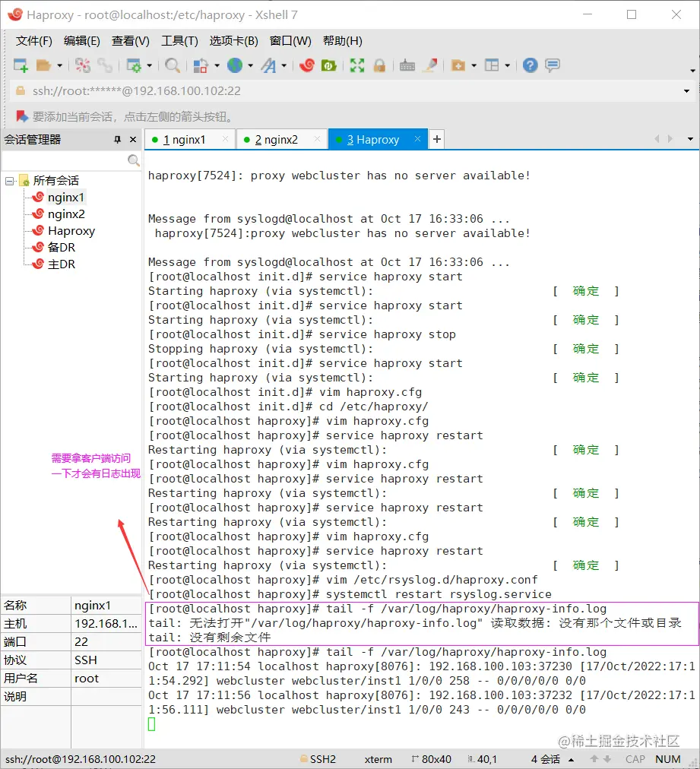
Task: Click the highlight pen icon
Action: coord(430,65)
